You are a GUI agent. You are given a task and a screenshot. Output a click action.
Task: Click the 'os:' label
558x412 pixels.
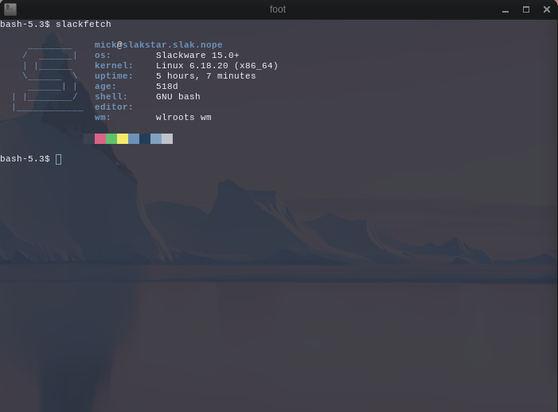(102, 55)
